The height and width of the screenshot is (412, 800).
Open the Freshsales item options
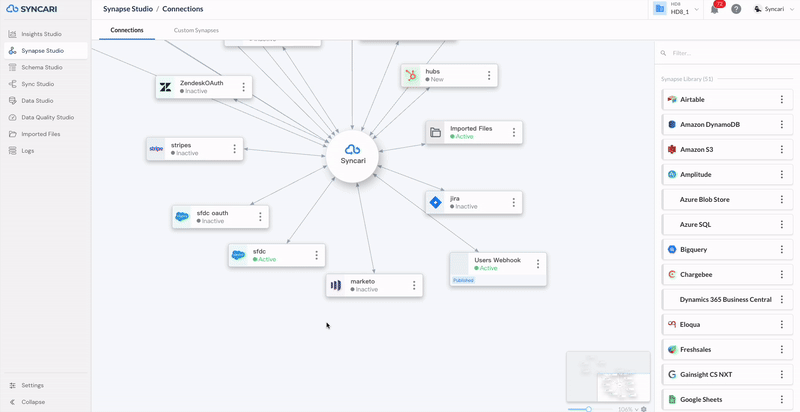[782, 349]
